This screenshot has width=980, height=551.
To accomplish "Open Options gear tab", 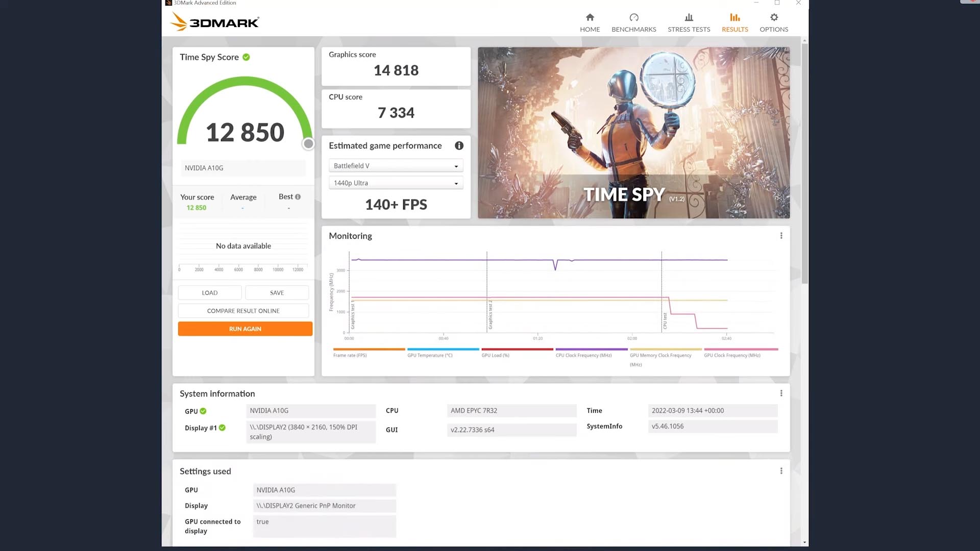I will click(774, 23).
